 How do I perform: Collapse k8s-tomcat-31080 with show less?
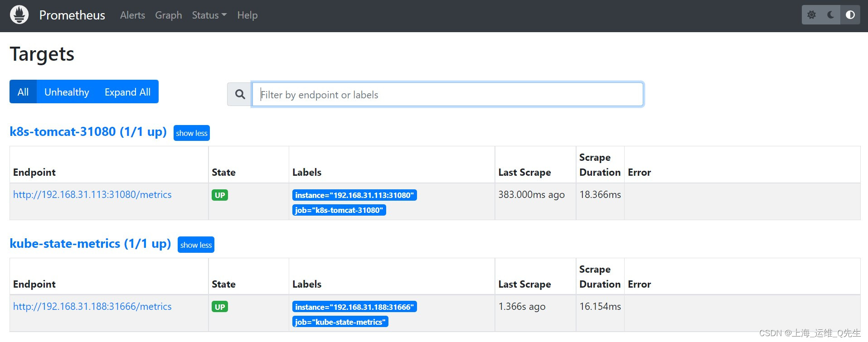point(192,133)
